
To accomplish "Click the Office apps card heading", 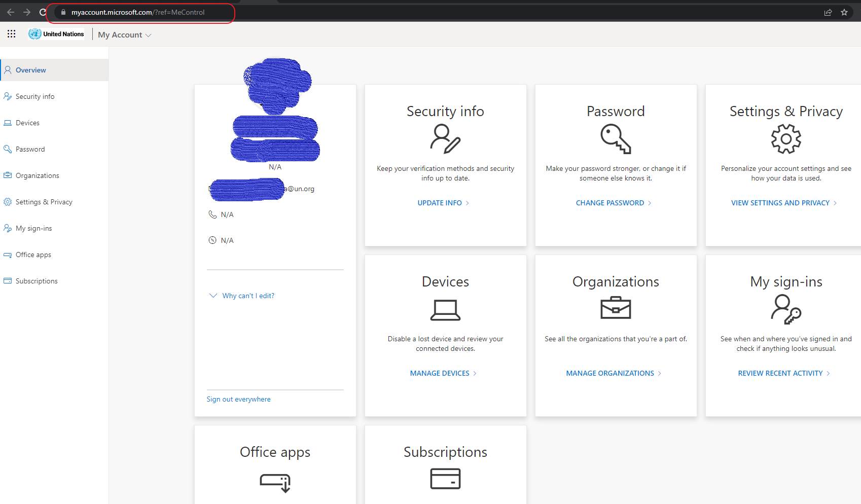I will 275,452.
